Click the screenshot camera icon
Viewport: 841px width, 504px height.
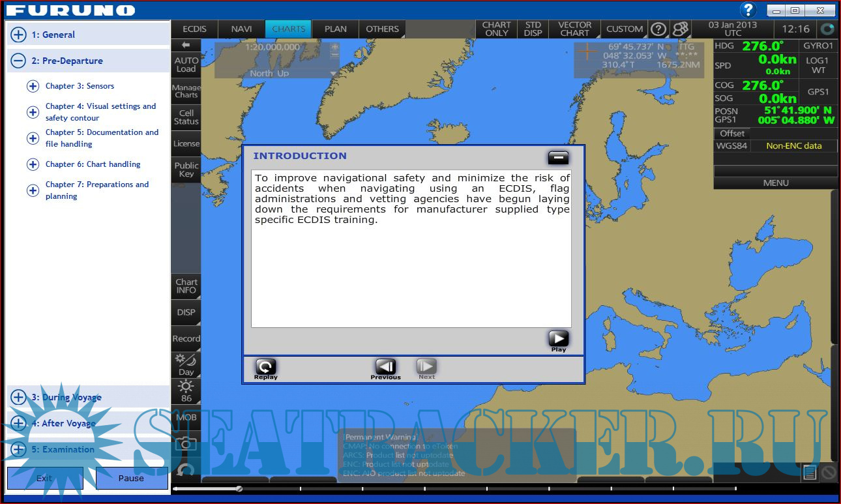(x=186, y=443)
